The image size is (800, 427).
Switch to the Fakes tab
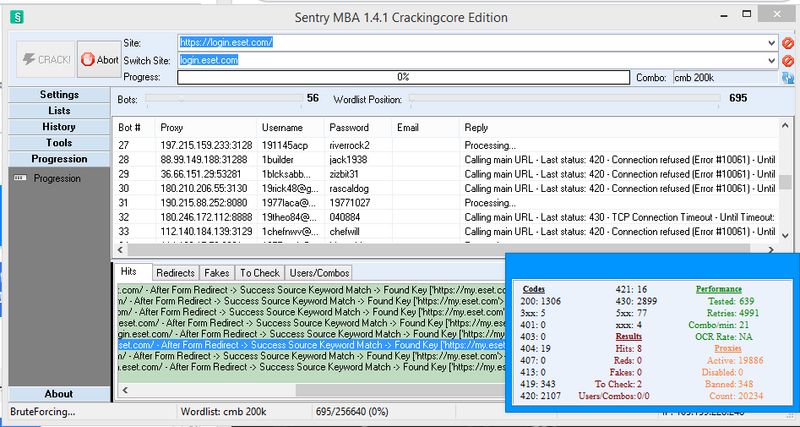pyautogui.click(x=216, y=273)
